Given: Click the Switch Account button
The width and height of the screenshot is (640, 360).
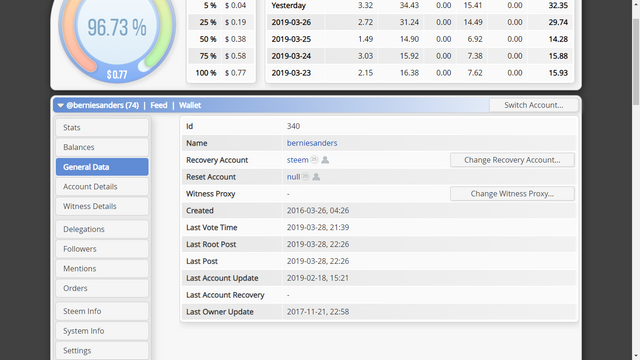Looking at the screenshot, I should click(533, 105).
